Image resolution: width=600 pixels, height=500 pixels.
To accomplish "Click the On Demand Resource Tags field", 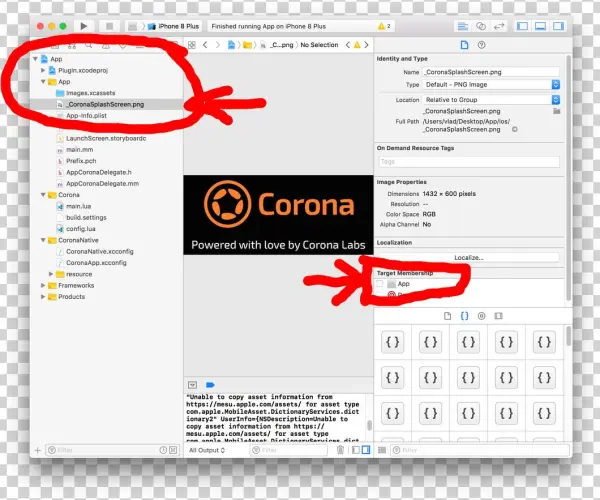I will coord(468,161).
